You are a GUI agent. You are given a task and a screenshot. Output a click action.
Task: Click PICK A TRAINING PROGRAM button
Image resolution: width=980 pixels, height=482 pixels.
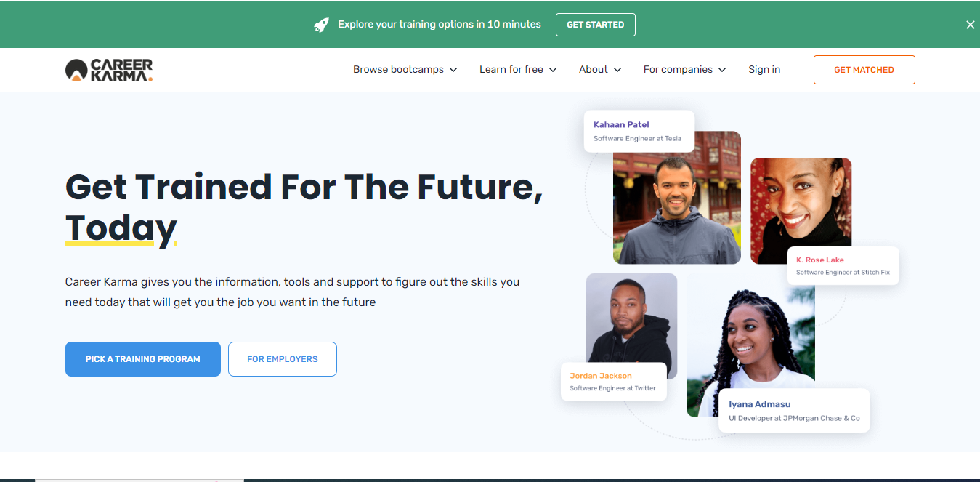tap(143, 359)
